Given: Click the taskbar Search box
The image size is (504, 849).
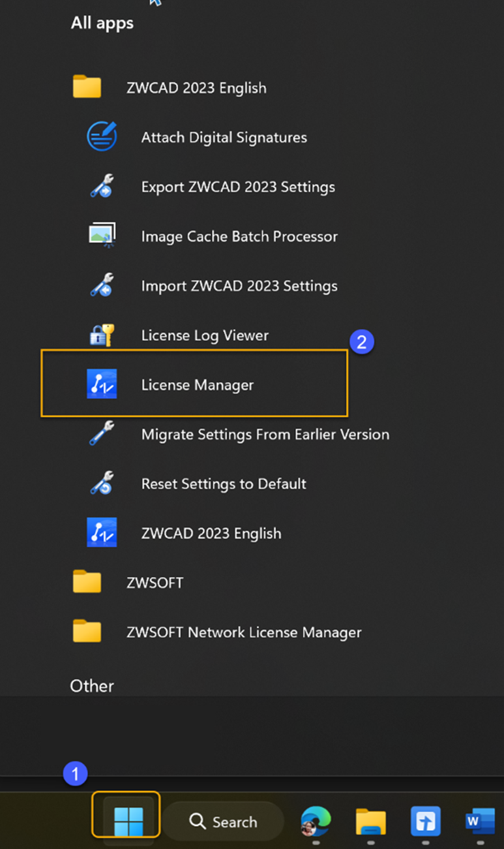Looking at the screenshot, I should (x=223, y=822).
